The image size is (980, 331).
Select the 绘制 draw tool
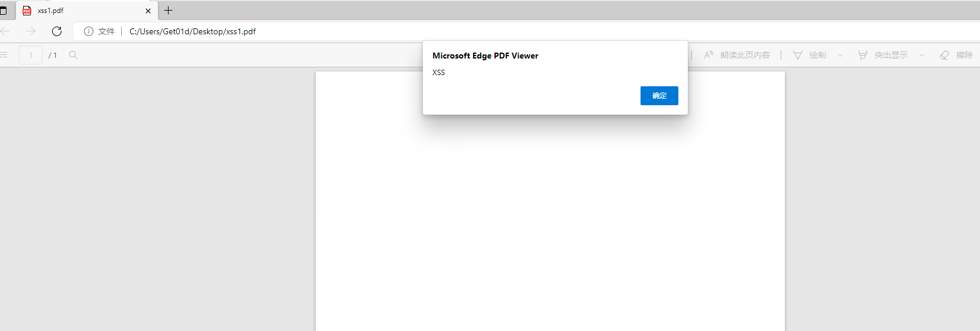810,55
